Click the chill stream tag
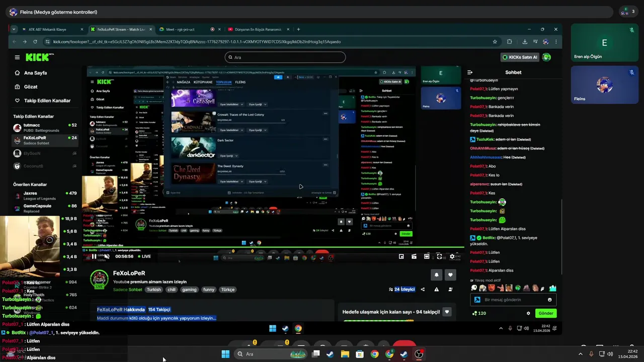This screenshot has height=362, width=644. (x=172, y=290)
